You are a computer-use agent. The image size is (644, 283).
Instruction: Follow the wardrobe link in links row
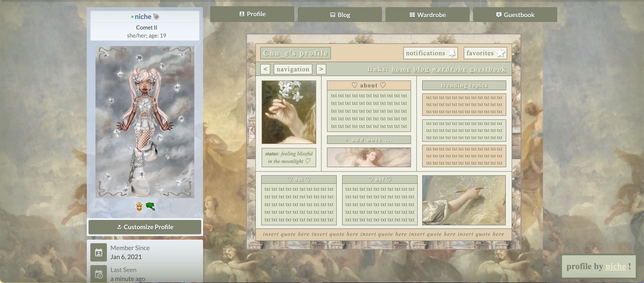449,69
